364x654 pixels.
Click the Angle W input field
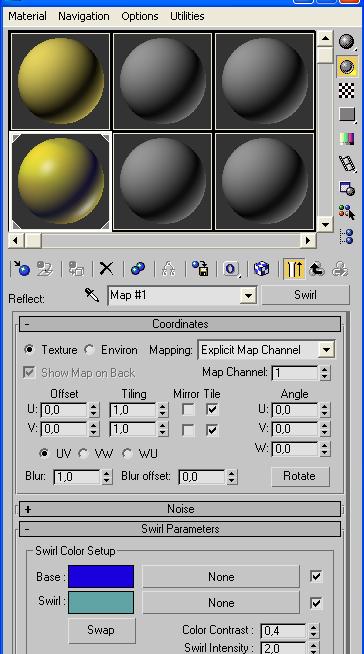coord(295,449)
